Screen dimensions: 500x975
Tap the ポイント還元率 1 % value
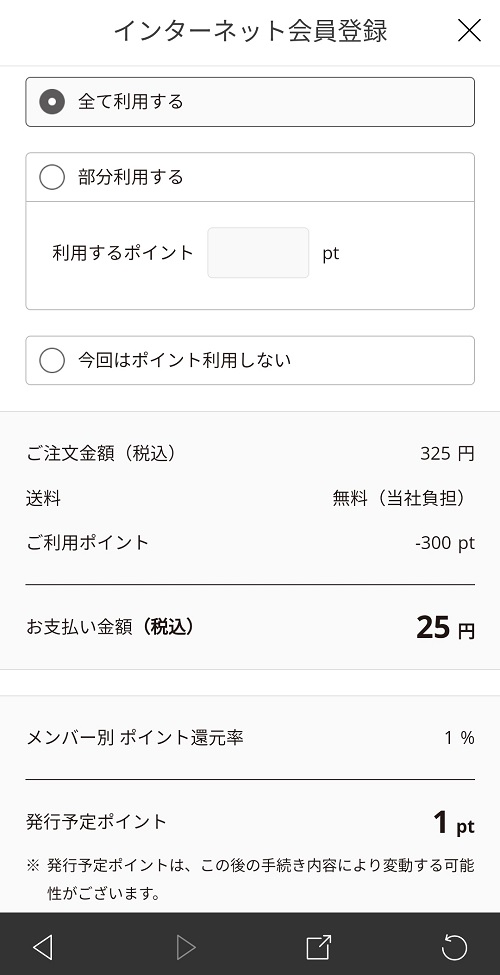[460, 738]
